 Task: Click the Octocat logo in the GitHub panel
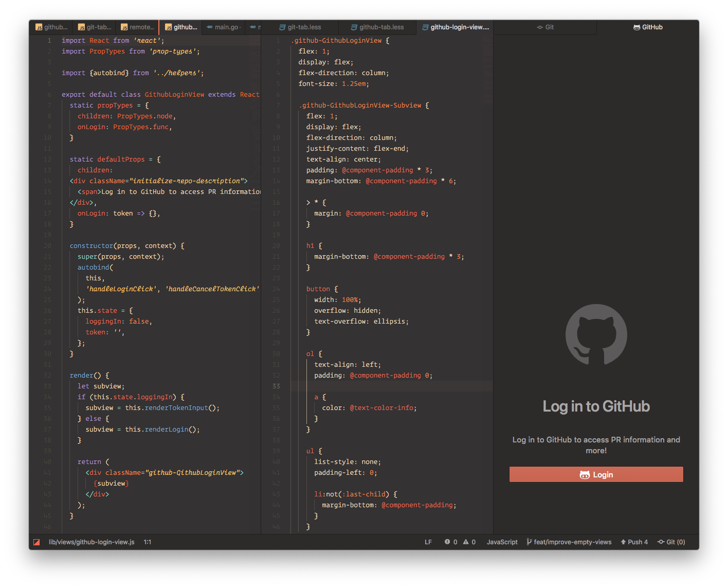(596, 335)
